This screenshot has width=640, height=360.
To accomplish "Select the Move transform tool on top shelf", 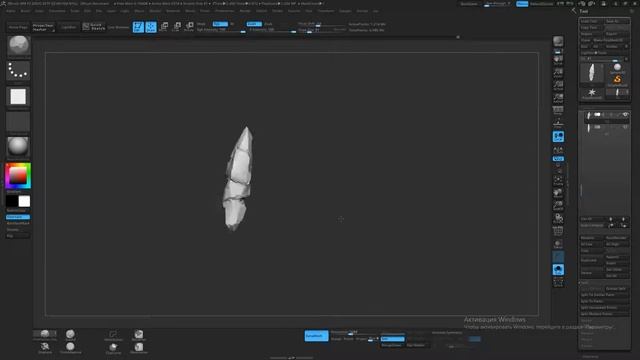I will [164, 27].
